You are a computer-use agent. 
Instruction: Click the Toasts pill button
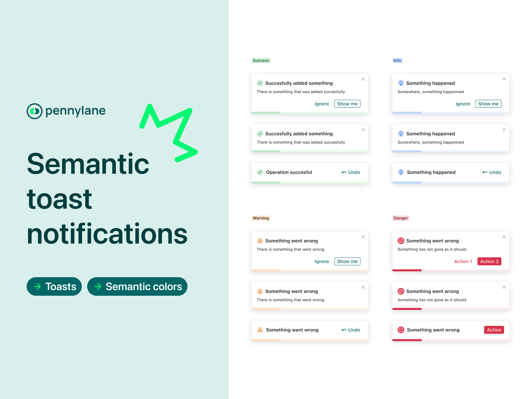[x=54, y=286]
